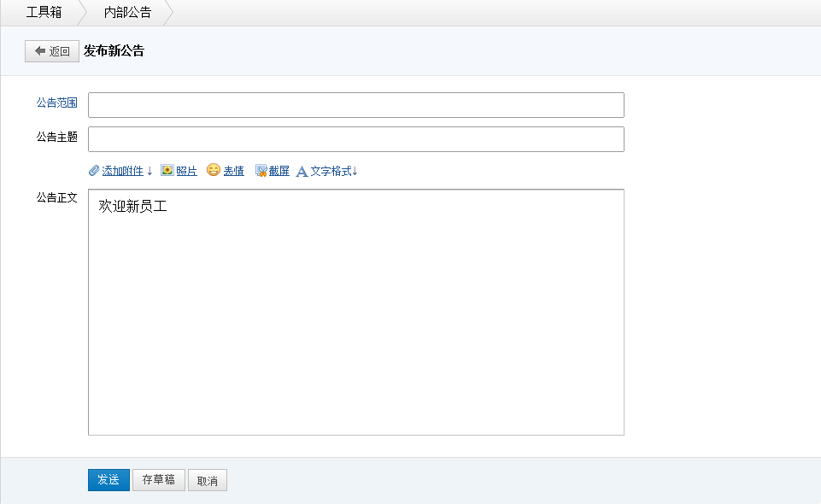The height and width of the screenshot is (504, 821).
Task: Click the blue 公告范围 label link
Action: point(56,103)
